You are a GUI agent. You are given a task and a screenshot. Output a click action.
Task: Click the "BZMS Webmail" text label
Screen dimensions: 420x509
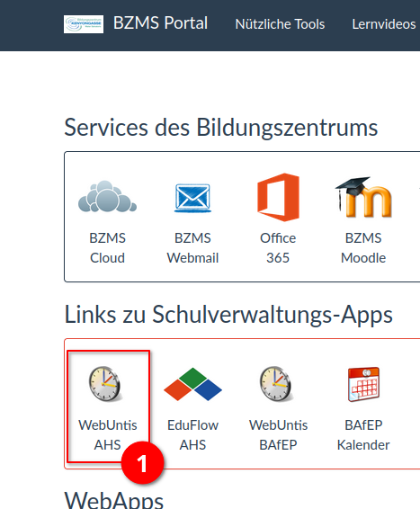coord(192,248)
